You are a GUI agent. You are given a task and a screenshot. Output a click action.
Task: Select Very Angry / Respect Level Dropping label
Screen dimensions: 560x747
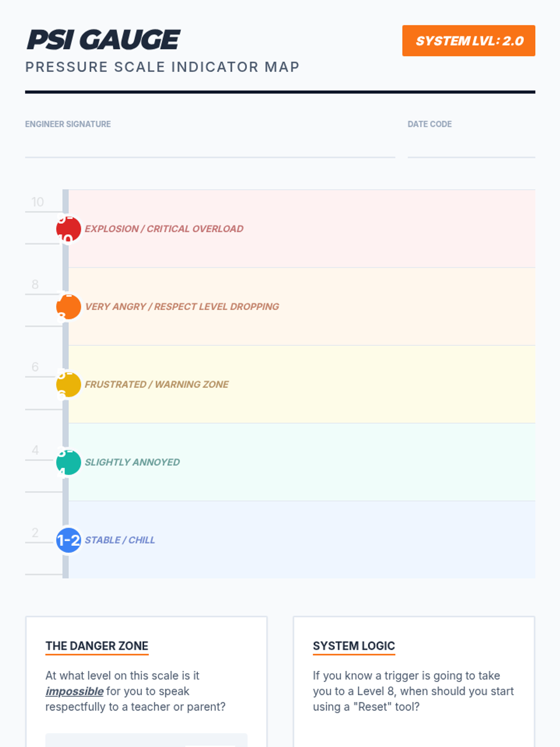[x=182, y=307]
